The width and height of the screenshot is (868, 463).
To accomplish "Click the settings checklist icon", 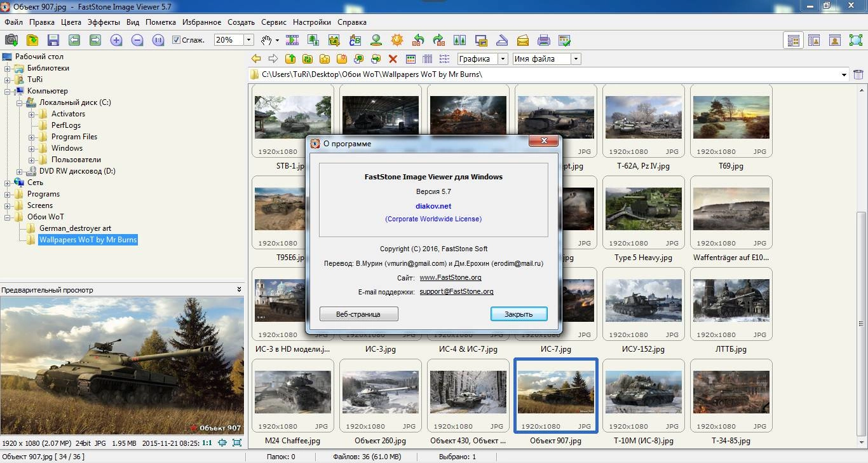I will (565, 40).
